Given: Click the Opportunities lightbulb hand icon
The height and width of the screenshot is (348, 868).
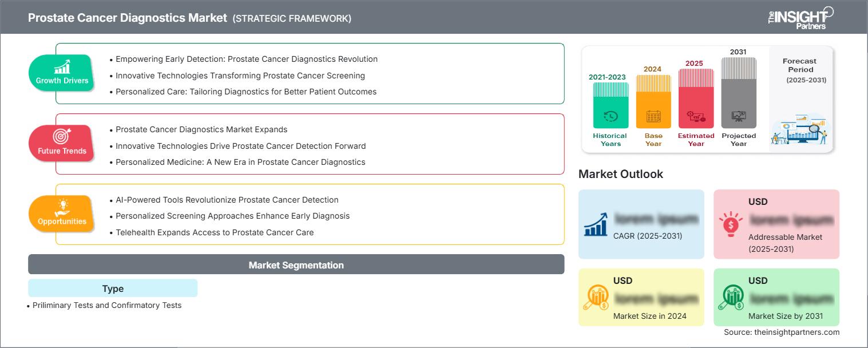Looking at the screenshot, I should (x=62, y=207).
